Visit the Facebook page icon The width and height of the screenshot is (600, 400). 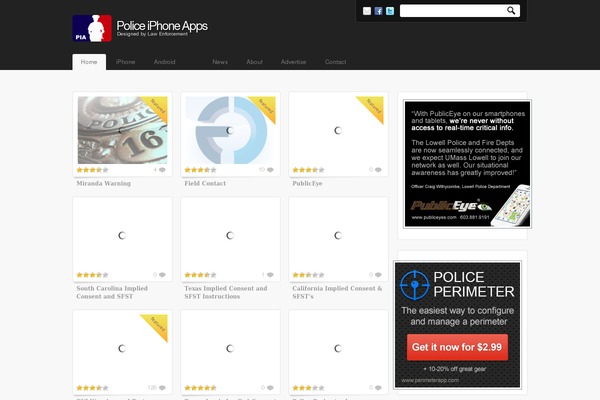378,11
